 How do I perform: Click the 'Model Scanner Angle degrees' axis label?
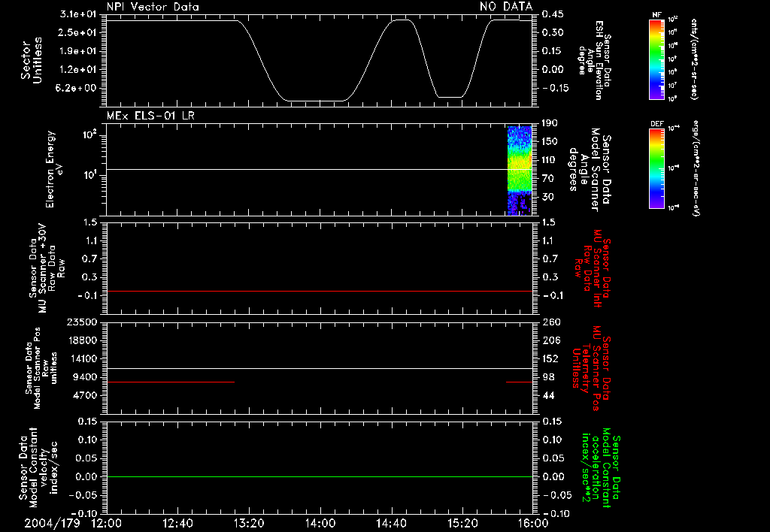click(x=590, y=170)
